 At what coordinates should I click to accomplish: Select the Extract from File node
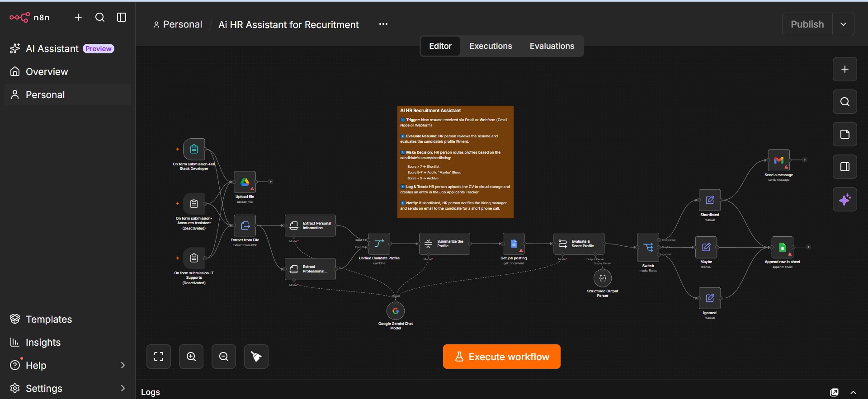pos(245,225)
